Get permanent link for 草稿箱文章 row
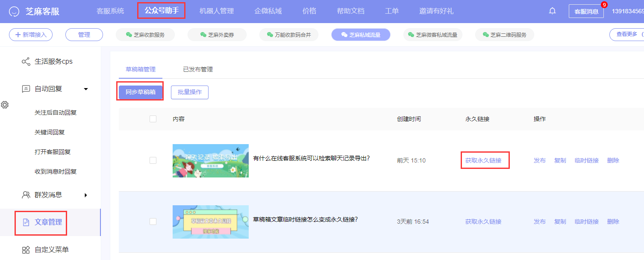This screenshot has height=260, width=644. [x=483, y=222]
